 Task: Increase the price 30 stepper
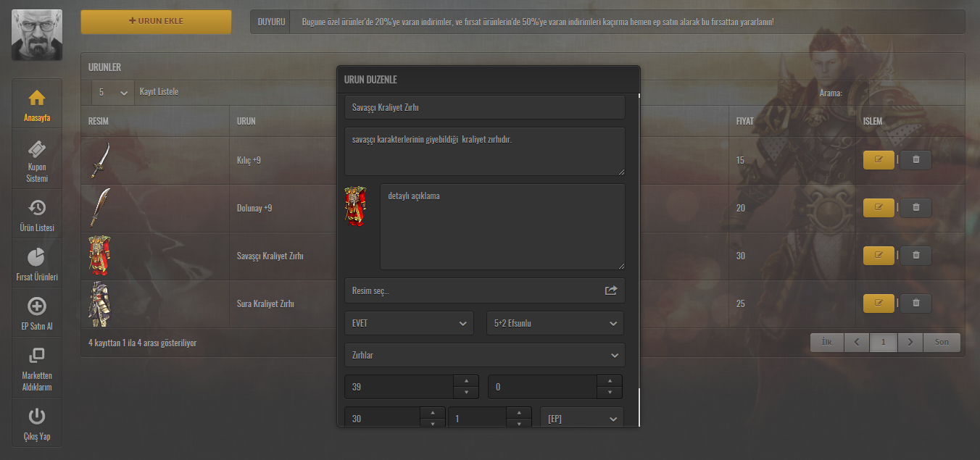coord(433,413)
